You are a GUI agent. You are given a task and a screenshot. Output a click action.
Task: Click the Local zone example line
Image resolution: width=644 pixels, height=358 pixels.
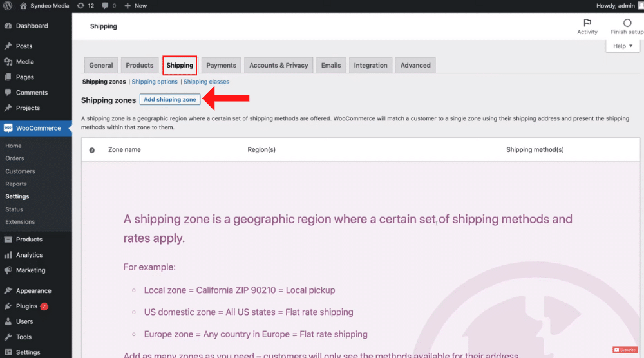coord(240,290)
